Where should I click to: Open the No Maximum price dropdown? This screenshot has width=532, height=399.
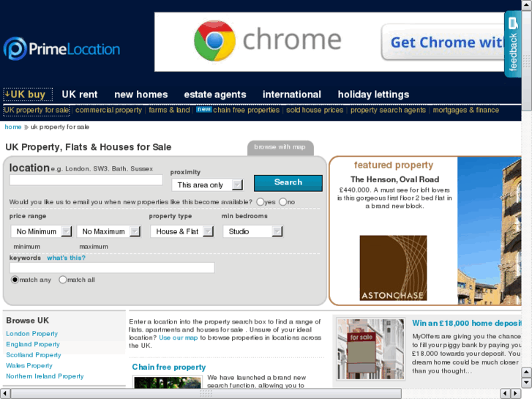coord(109,231)
